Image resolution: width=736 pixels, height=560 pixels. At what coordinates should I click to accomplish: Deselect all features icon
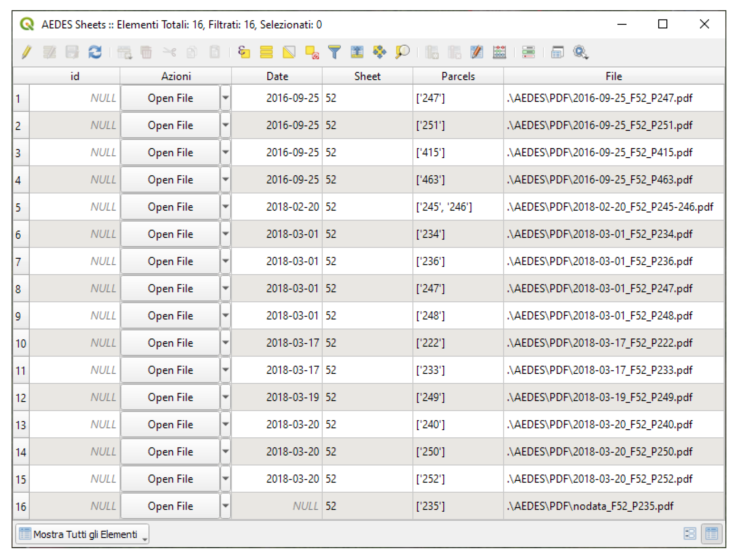click(312, 52)
